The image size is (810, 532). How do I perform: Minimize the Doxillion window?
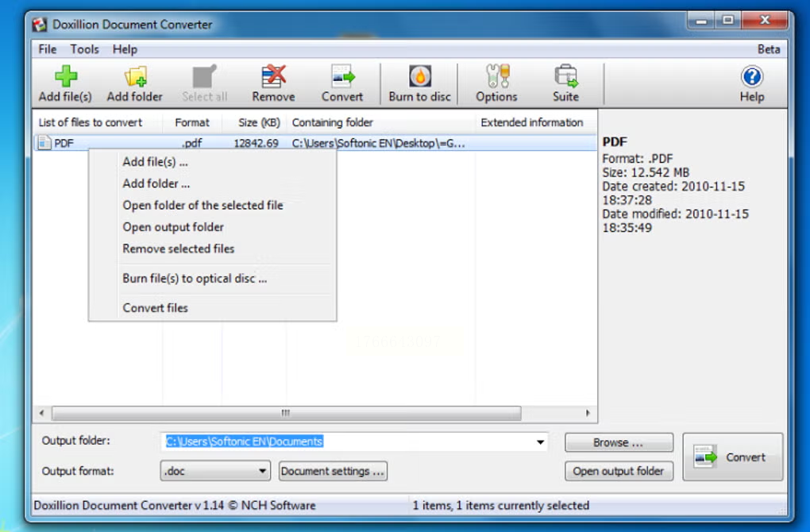pyautogui.click(x=701, y=21)
